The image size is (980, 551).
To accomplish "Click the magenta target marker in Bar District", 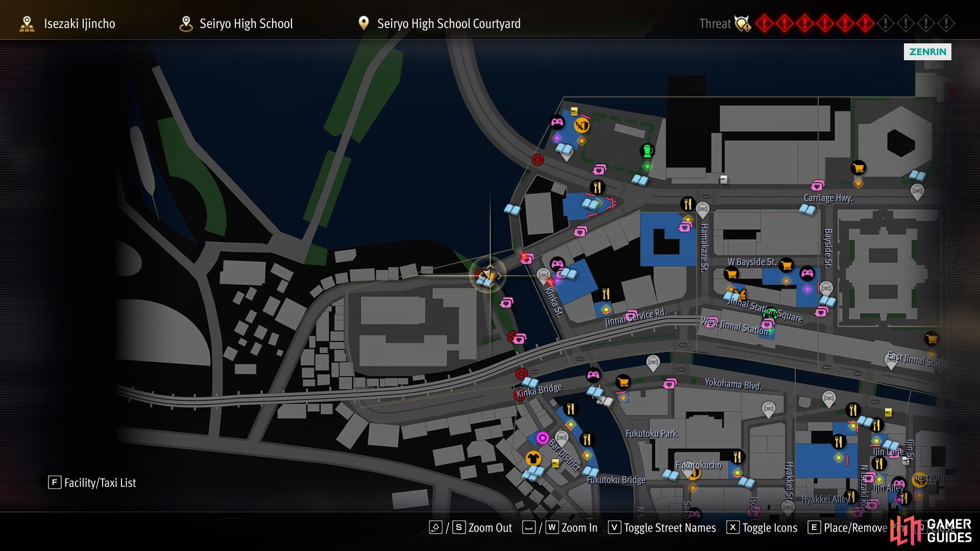I will coord(543,438).
